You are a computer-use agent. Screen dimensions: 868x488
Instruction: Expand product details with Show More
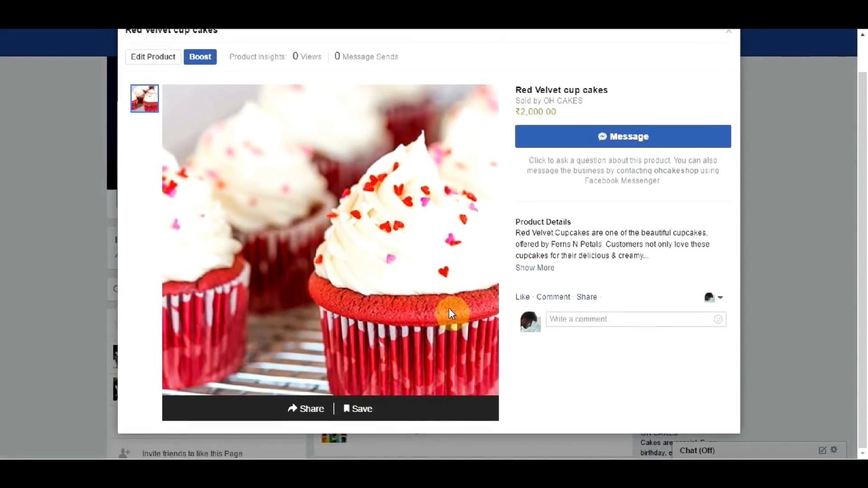tap(535, 268)
